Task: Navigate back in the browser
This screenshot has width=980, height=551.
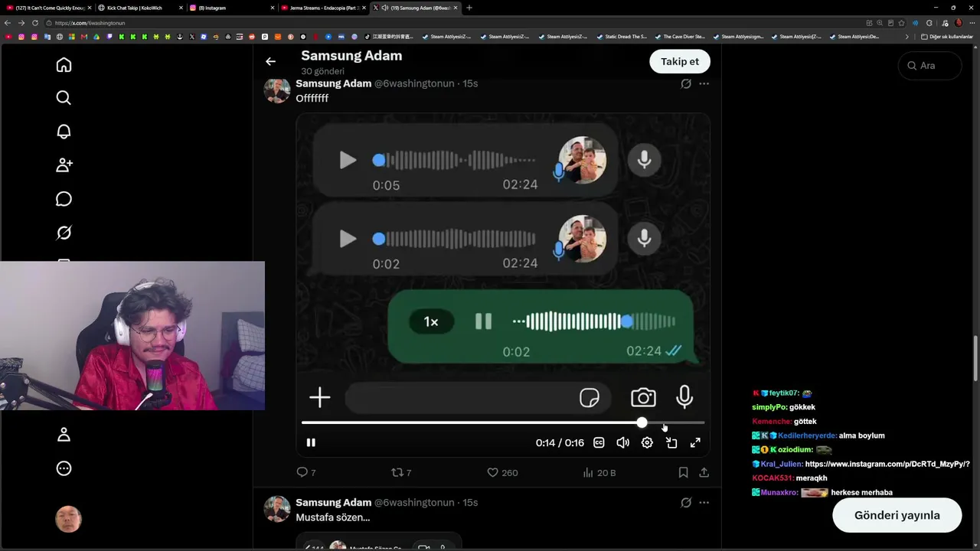Action: tap(8, 23)
